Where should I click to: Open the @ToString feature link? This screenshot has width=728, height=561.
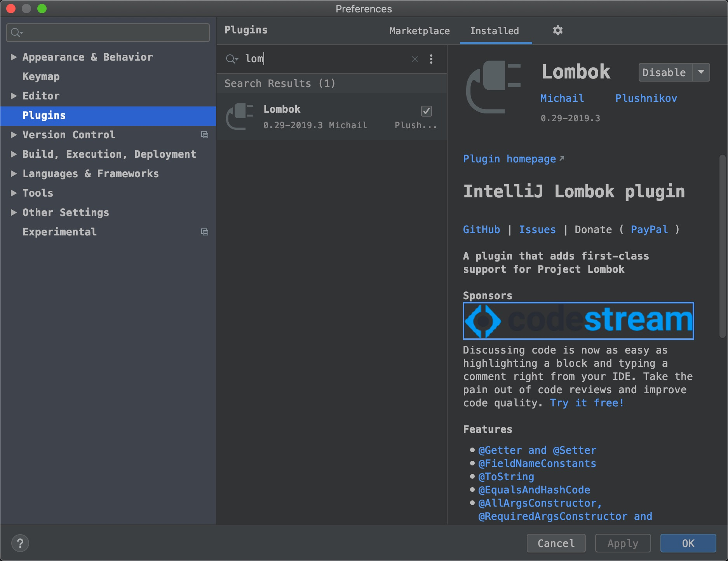point(506,477)
